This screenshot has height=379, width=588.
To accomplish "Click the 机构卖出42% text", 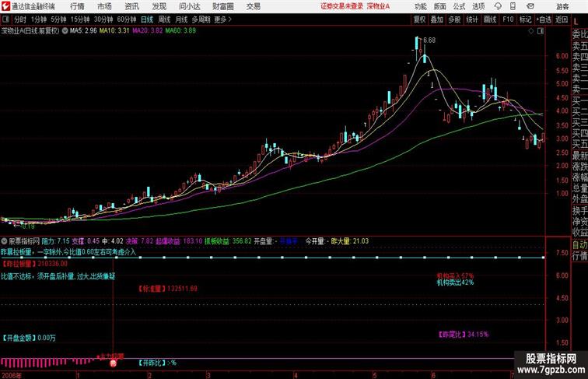I will tap(455, 282).
